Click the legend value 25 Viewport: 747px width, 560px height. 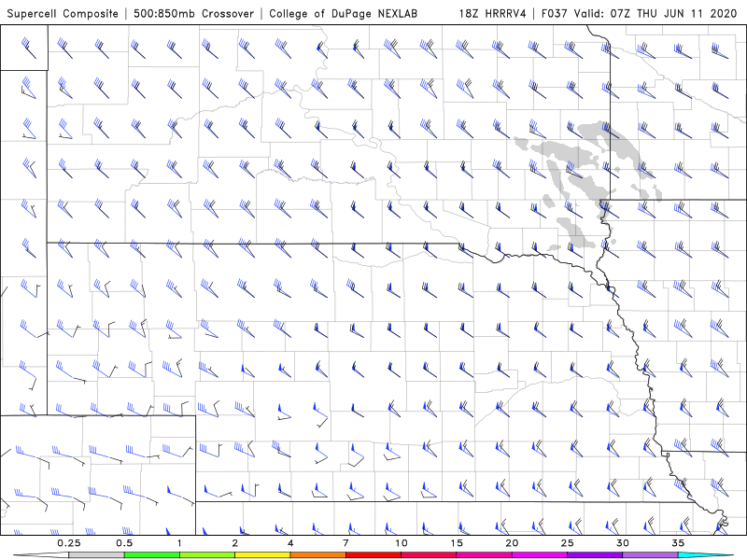[568, 543]
